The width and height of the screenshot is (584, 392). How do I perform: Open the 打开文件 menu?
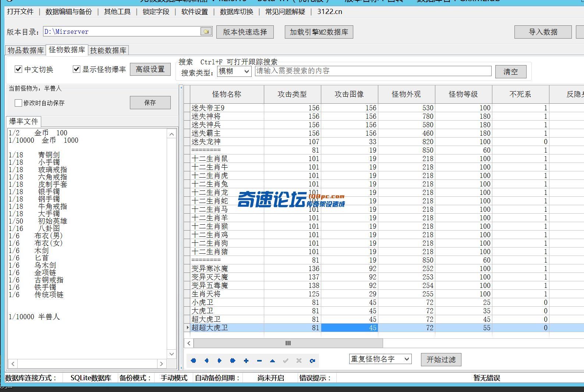(x=20, y=12)
